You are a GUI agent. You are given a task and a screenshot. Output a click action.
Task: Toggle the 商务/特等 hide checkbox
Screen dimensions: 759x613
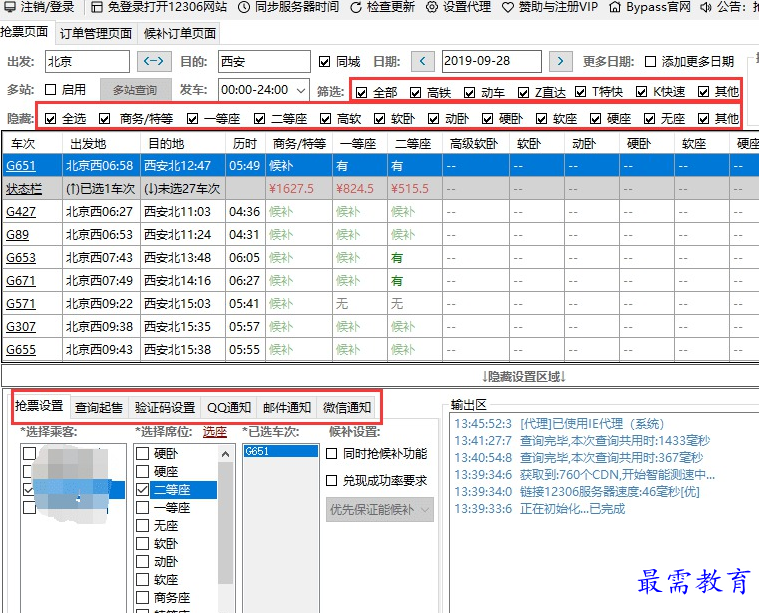[105, 119]
